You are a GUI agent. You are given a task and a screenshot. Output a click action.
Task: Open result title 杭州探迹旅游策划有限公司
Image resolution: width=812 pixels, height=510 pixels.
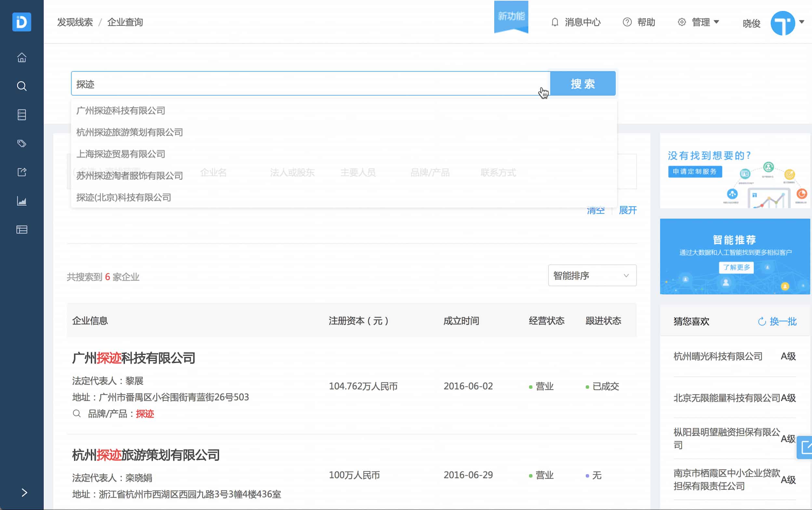(146, 455)
